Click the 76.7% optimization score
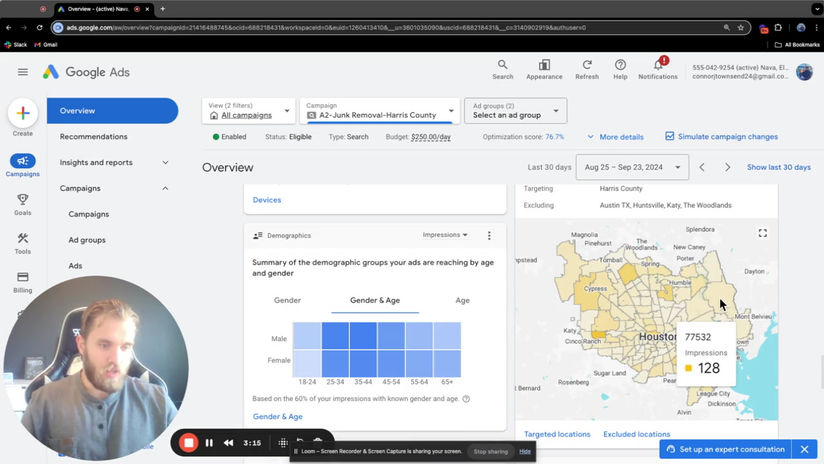Screen dimensions: 824x464 [x=554, y=137]
